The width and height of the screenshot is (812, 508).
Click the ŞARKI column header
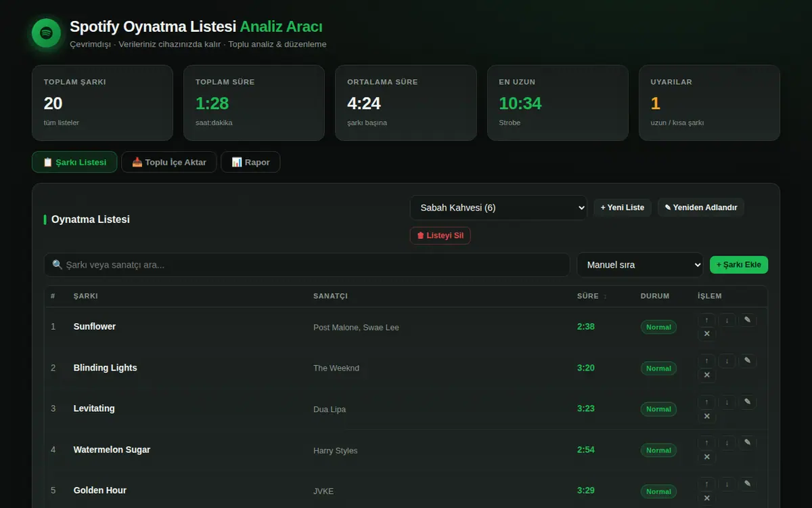coord(86,296)
